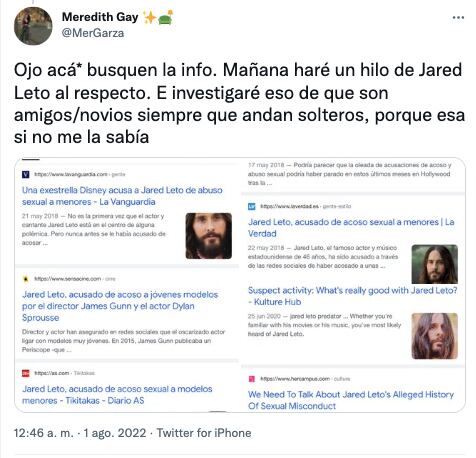Open the @MerGarza handle link
The height and width of the screenshot is (458, 476).
93,33
